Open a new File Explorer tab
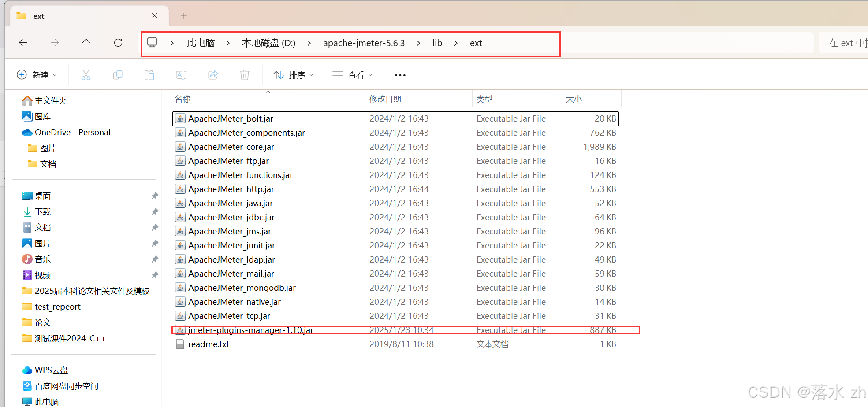 point(184,16)
